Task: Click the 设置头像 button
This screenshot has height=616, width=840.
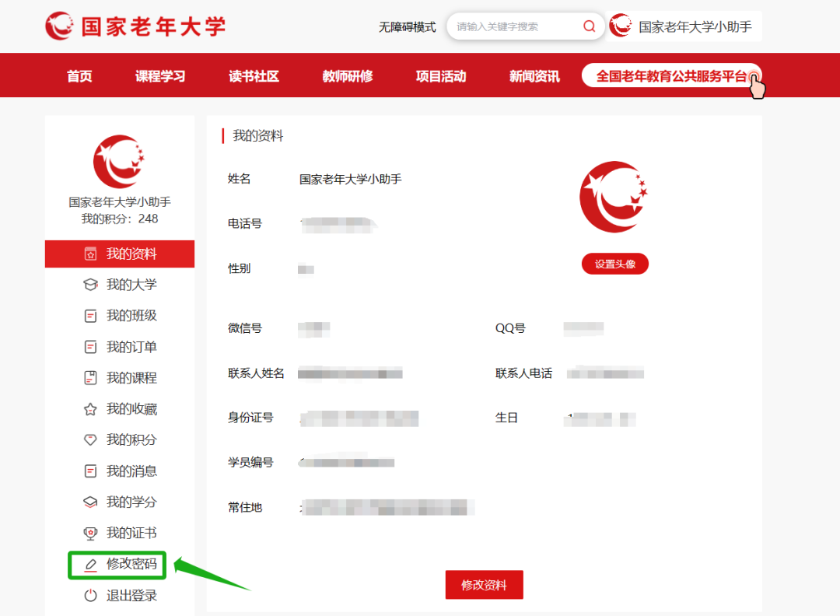Action: click(x=615, y=264)
